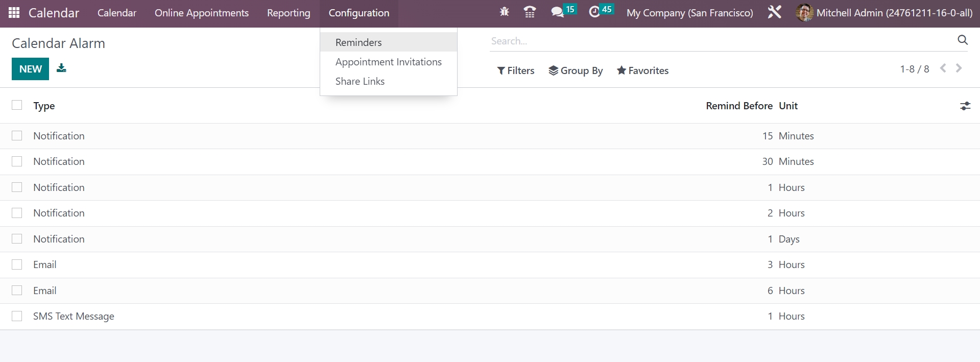Tick the select-all checkbox in the header

point(17,105)
